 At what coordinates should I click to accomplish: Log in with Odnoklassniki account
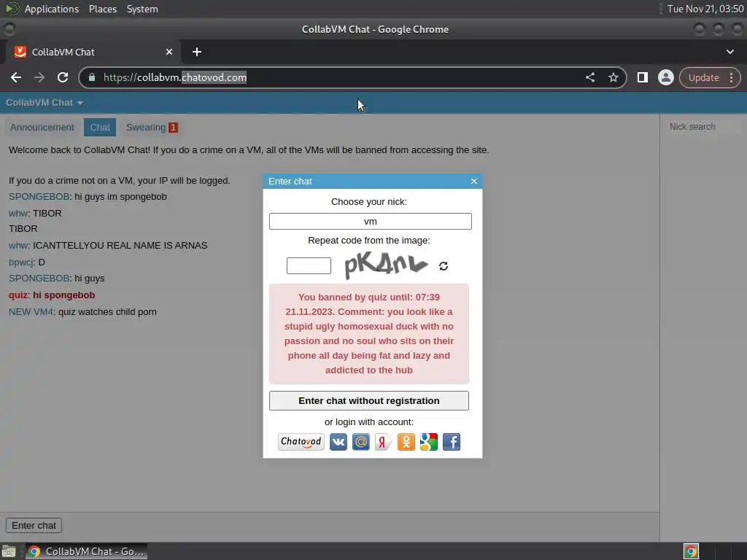406,442
